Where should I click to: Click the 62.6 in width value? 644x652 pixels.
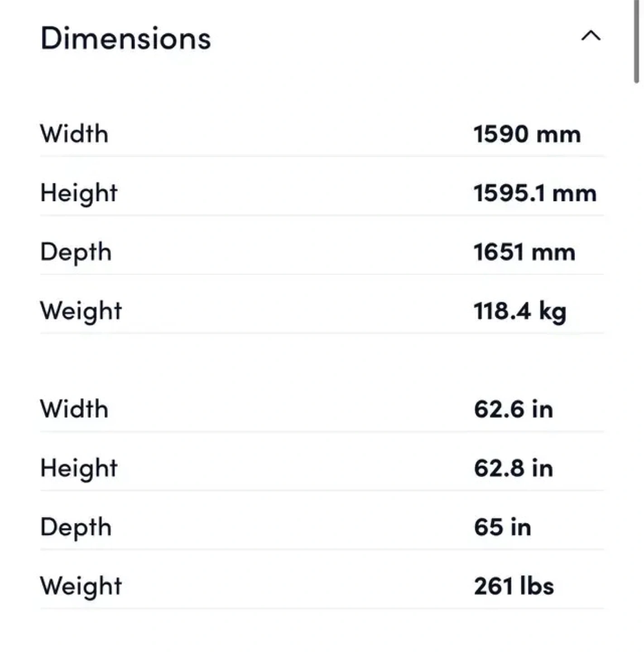(x=513, y=409)
